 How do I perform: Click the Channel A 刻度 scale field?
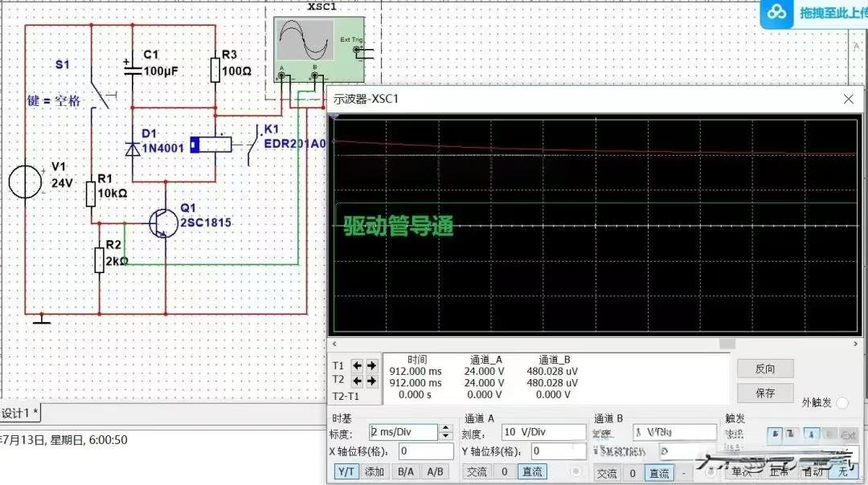pos(542,432)
